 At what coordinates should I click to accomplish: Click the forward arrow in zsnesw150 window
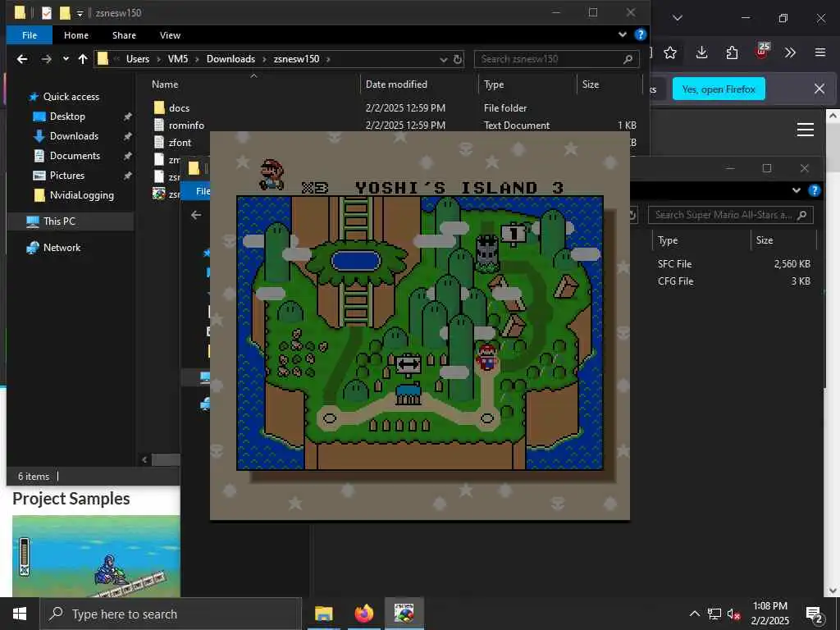(47, 59)
